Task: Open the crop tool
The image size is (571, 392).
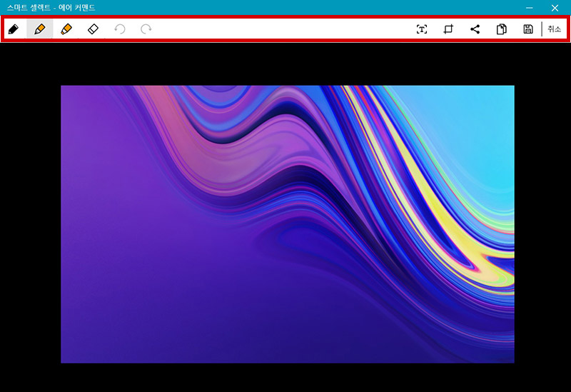Action: pyautogui.click(x=448, y=29)
